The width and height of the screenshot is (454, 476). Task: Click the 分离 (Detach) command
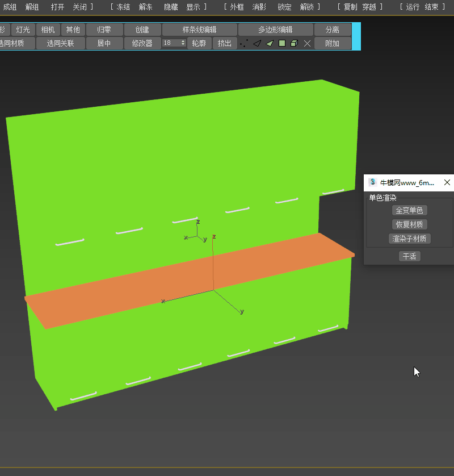333,29
